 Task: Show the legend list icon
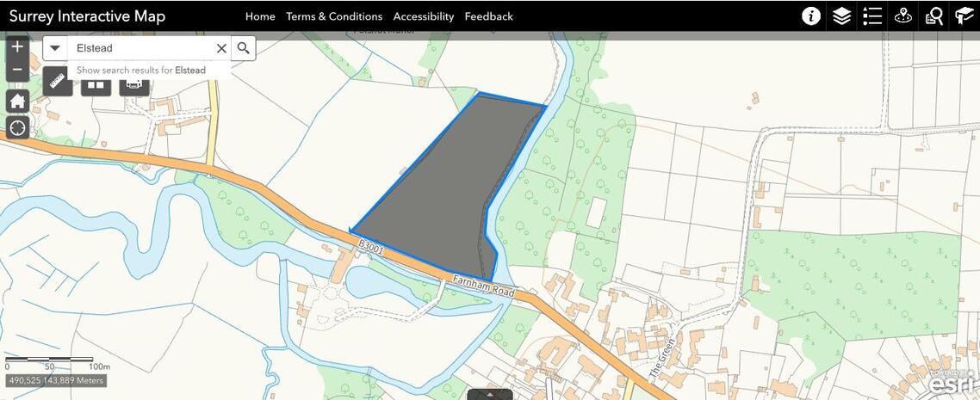871,16
